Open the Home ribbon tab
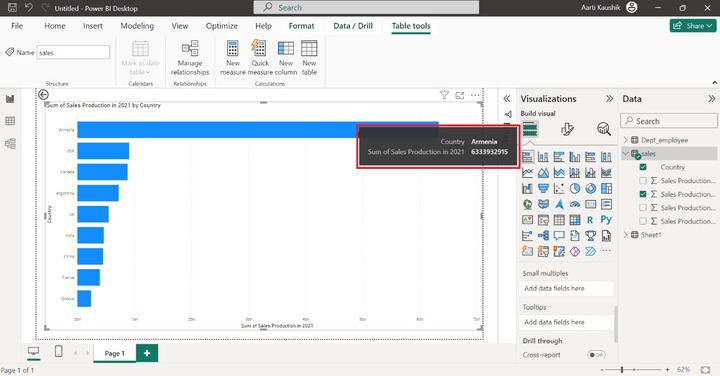Screen dimensions: 720x376 point(55,26)
